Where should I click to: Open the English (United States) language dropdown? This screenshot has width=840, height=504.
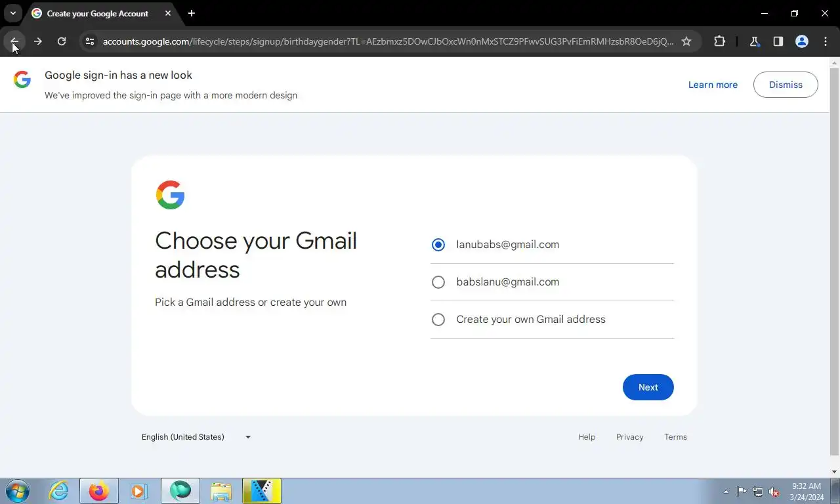coord(196,437)
